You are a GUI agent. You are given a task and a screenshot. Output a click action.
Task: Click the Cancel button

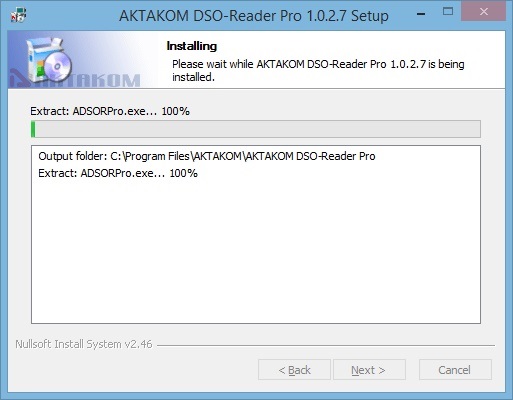point(455,370)
